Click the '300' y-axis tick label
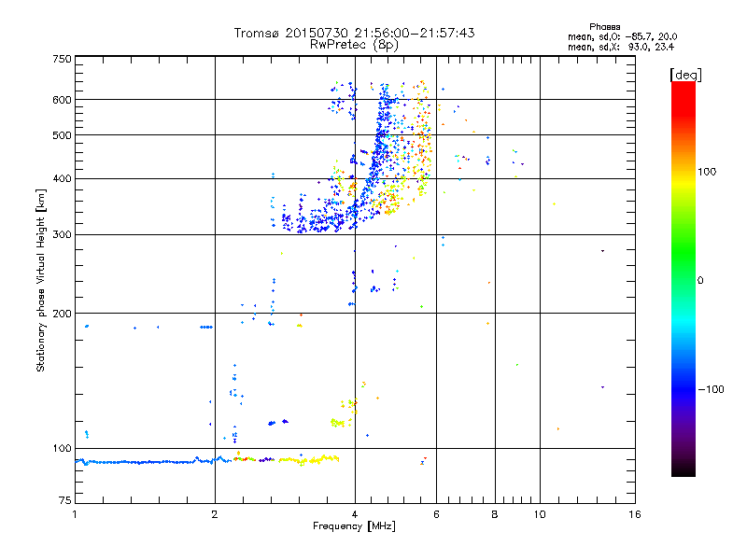Image resolution: width=747 pixels, height=560 pixels. coord(62,234)
